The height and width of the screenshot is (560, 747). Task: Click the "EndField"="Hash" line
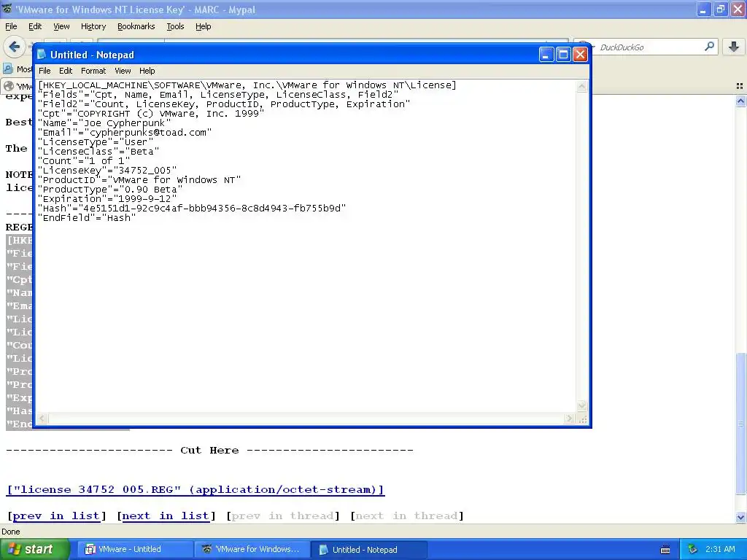tap(88, 218)
